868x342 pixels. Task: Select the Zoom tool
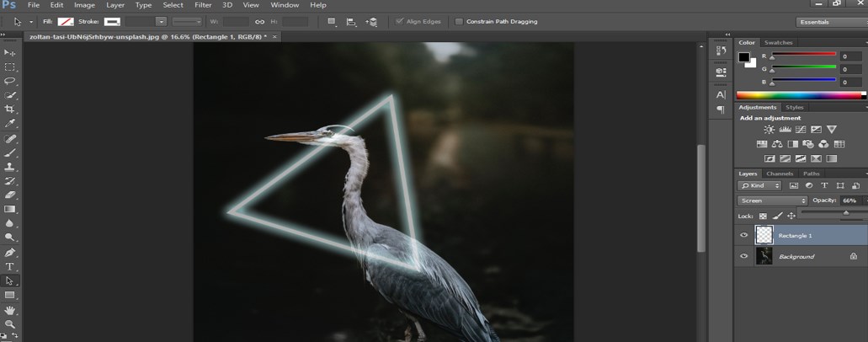pyautogui.click(x=9, y=324)
